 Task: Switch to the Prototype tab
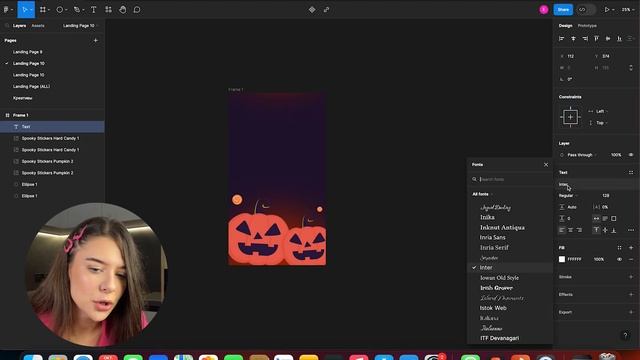tap(587, 26)
